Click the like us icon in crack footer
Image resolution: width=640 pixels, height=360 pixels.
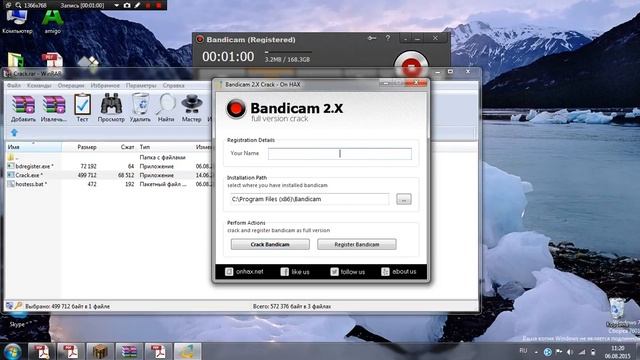coord(284,271)
